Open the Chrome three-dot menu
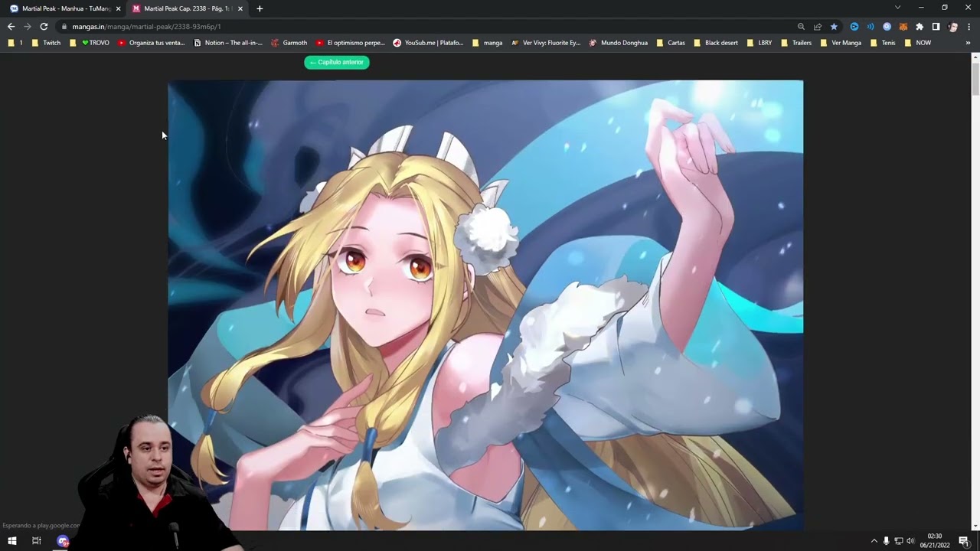The height and width of the screenshot is (551, 980). (969, 26)
